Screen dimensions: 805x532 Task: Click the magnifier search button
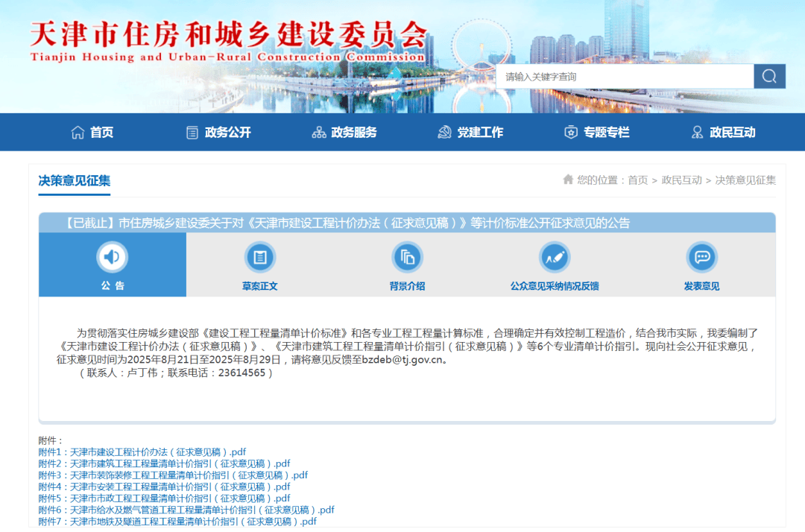point(769,77)
